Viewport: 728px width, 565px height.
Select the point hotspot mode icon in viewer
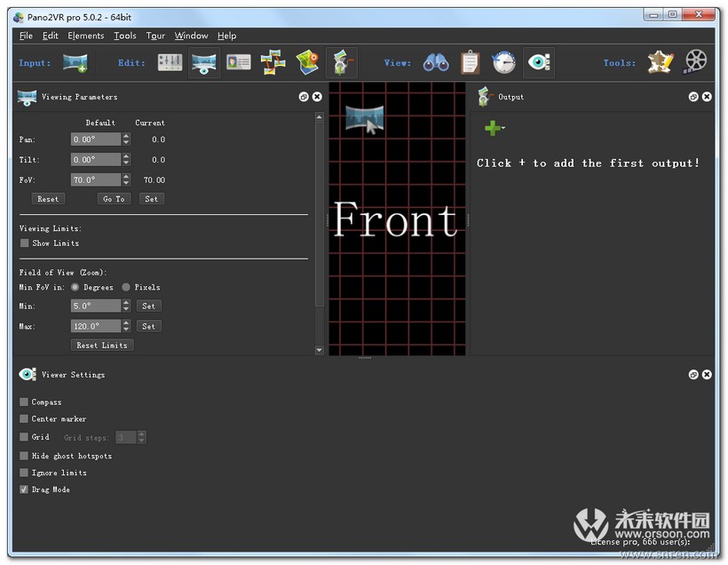(x=365, y=119)
